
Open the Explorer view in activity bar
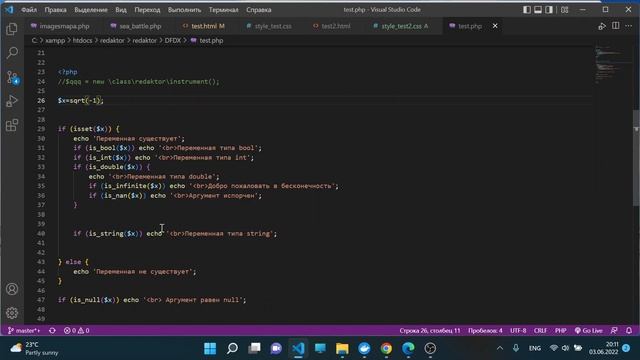[x=12, y=29]
